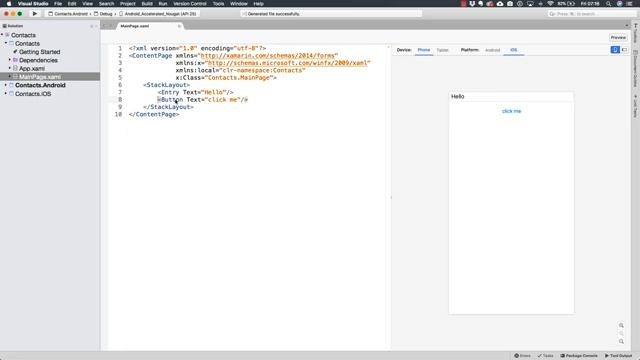The height and width of the screenshot is (360, 640).
Task: Open the Notification Center icon
Action: pyautogui.click(x=629, y=4)
